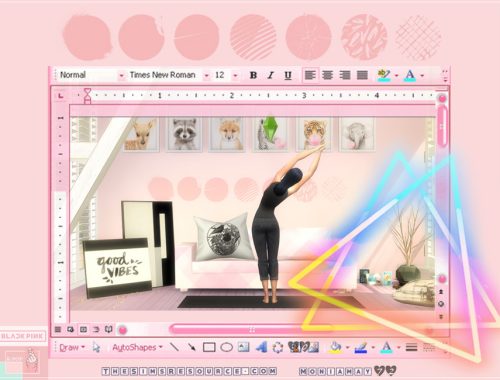Open the Line Style options
The width and height of the screenshot is (500, 380).
pos(412,347)
